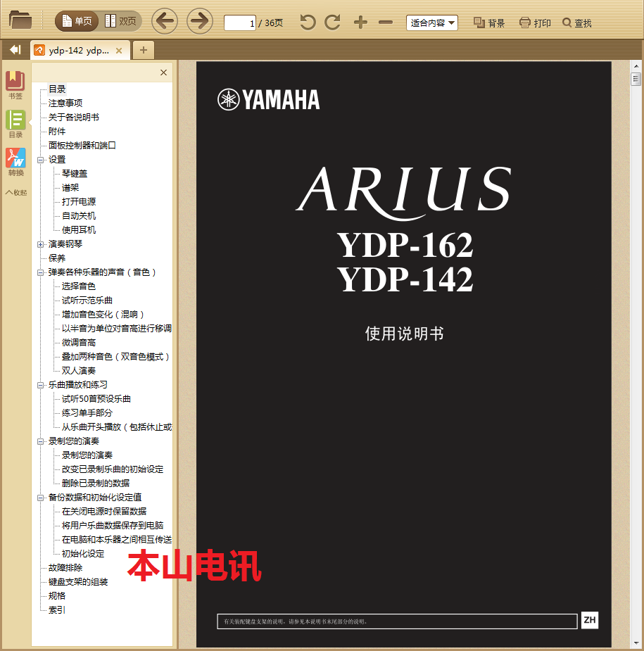The height and width of the screenshot is (651, 644).
Task: Select 增加音色变化（混响）in the outline
Action: click(x=103, y=315)
